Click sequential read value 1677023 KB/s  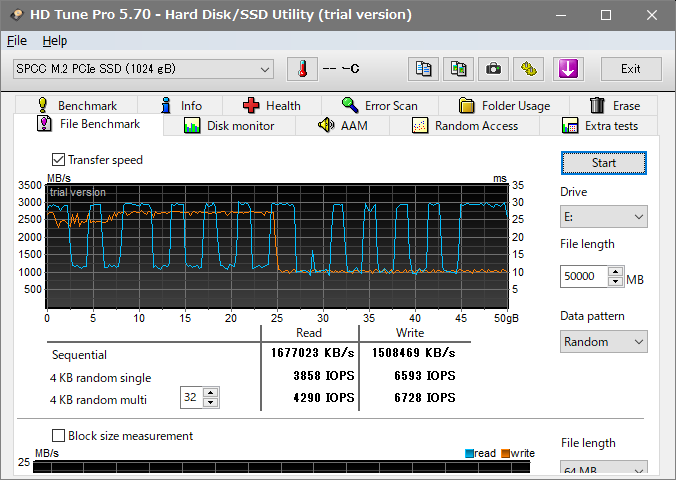pos(313,353)
